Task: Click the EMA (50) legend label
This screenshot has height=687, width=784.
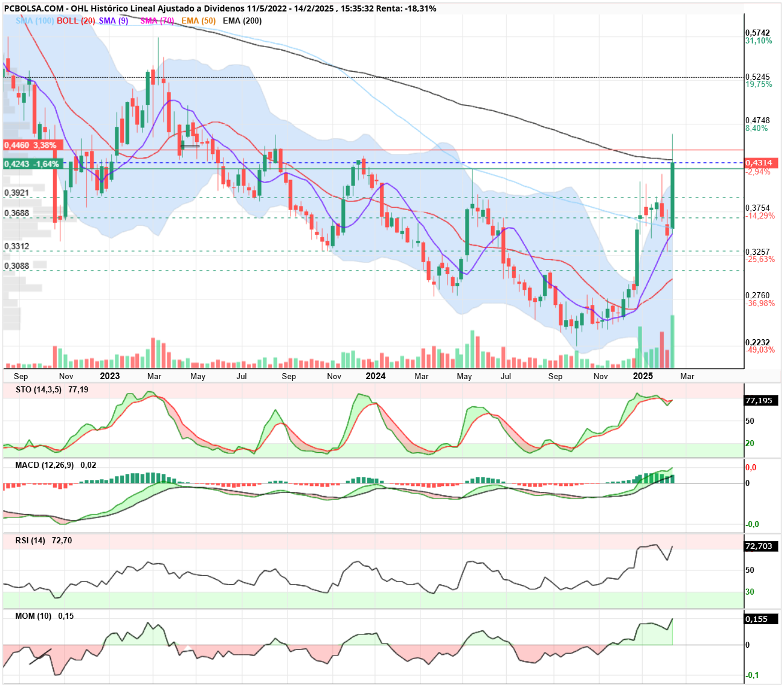Action: pyautogui.click(x=198, y=21)
